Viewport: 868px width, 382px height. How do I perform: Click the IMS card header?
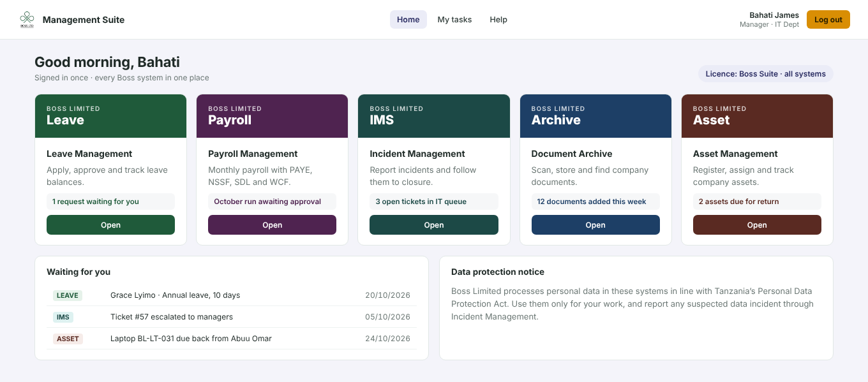tap(434, 116)
